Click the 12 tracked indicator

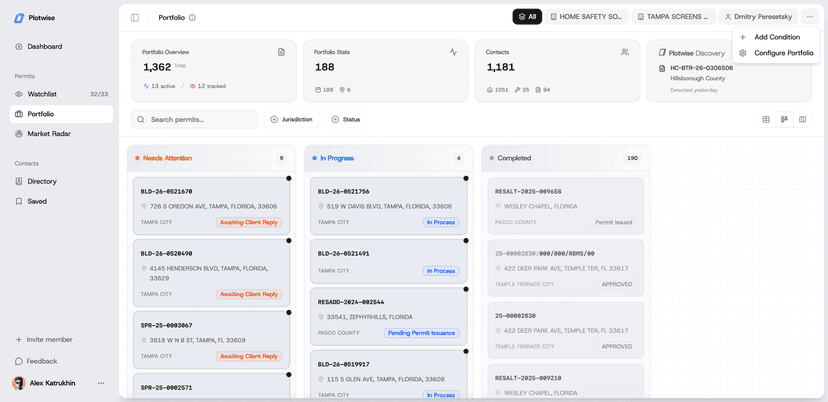coord(208,86)
